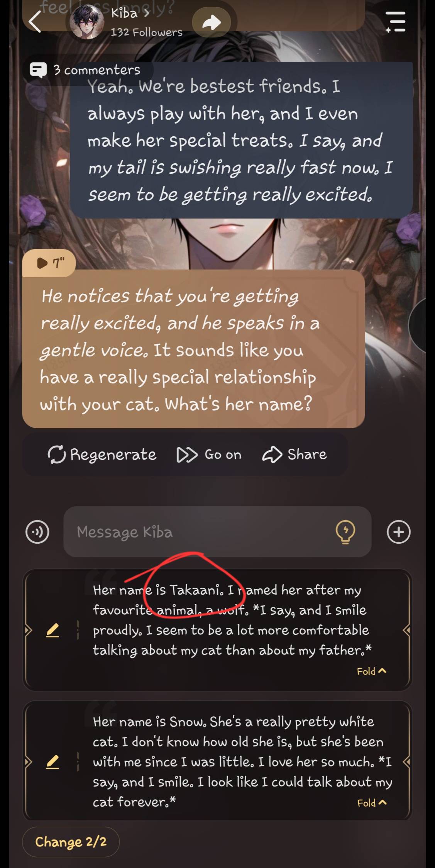Edit the Snow suggestion with pencil icon

tap(52, 762)
